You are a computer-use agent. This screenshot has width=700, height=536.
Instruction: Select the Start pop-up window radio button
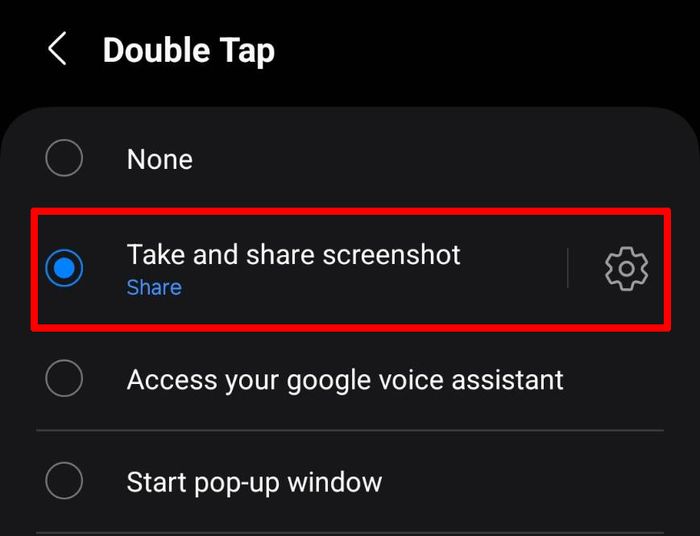tap(64, 481)
